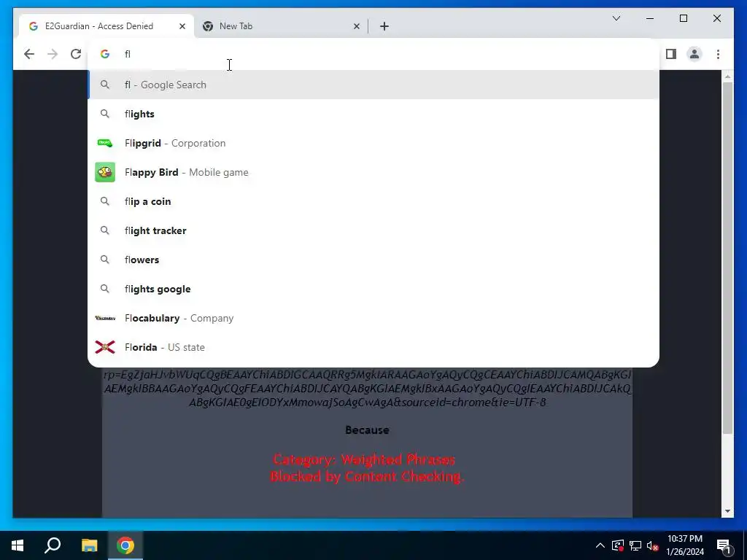Expand the tab search chevron
Viewport: 747px width, 560px height.
tap(616, 18)
